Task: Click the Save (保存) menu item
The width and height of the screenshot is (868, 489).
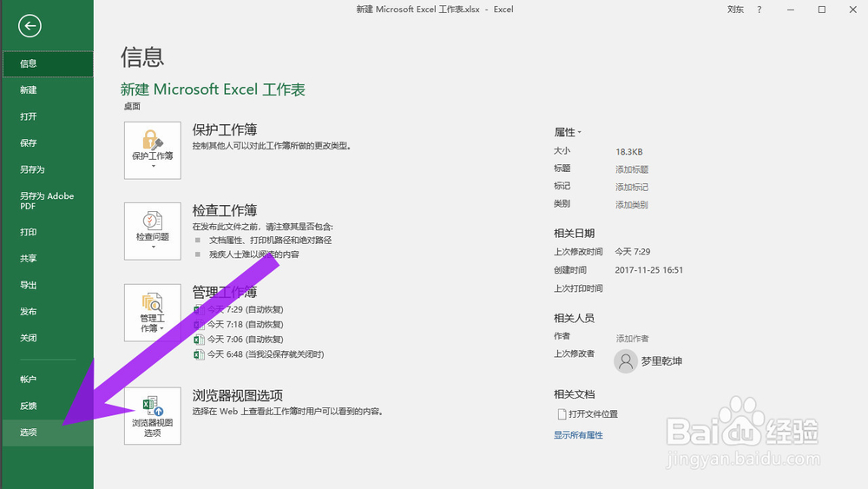Action: 48,143
